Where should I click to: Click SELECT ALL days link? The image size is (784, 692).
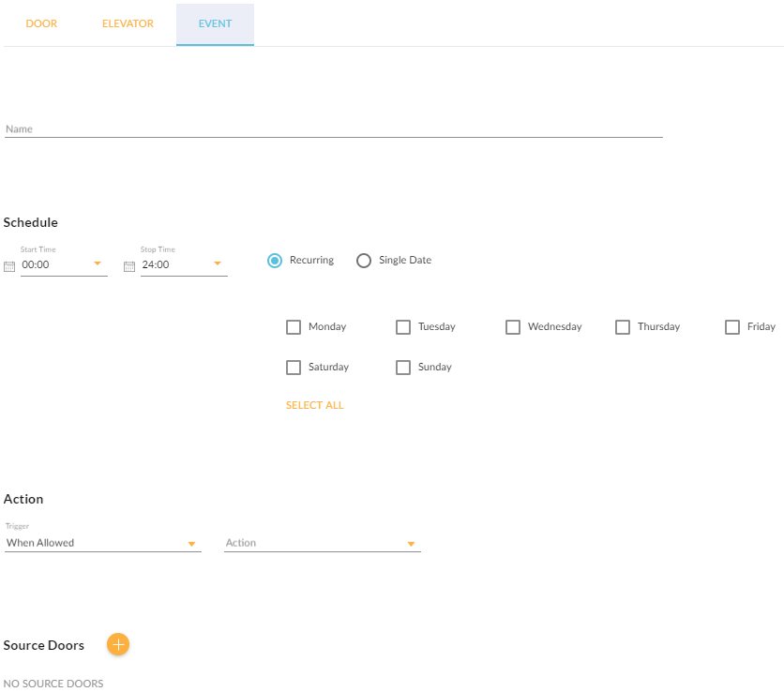(x=314, y=405)
